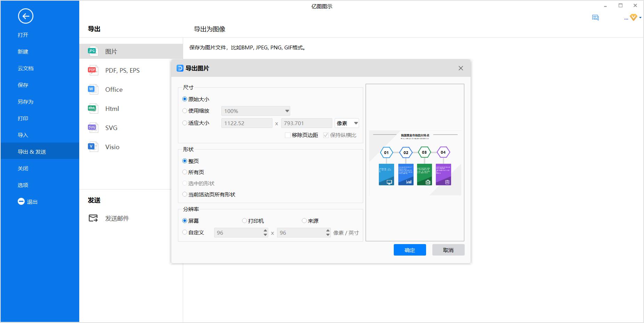This screenshot has height=323, width=644.
Task: Choose the Office export format icon
Action: (x=92, y=89)
